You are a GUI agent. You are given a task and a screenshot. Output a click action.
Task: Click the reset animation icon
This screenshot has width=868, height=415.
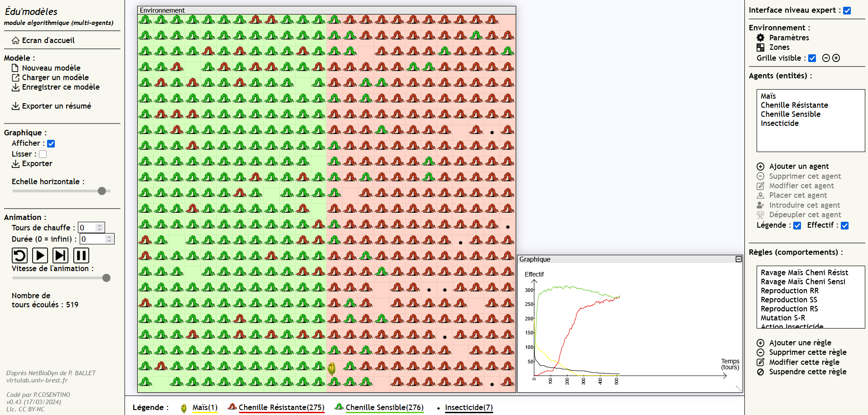point(19,256)
